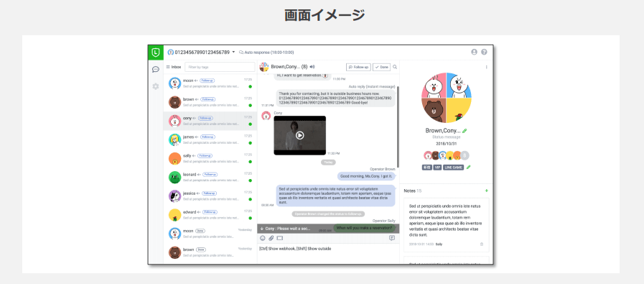Click Cony's avatar next to video message
The height and width of the screenshot is (284, 644).
click(x=266, y=116)
